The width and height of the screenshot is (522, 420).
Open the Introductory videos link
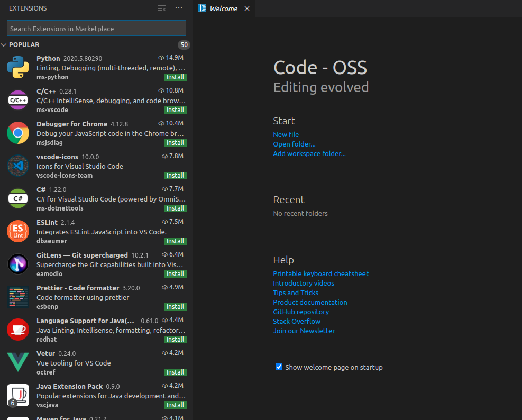coord(304,283)
